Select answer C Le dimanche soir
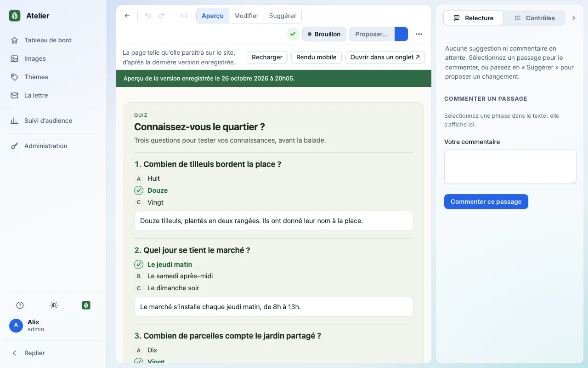This screenshot has height=368, width=588. click(167, 288)
